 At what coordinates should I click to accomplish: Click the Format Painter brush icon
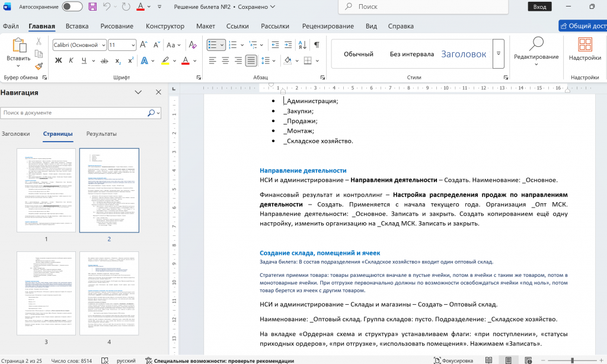click(x=39, y=67)
